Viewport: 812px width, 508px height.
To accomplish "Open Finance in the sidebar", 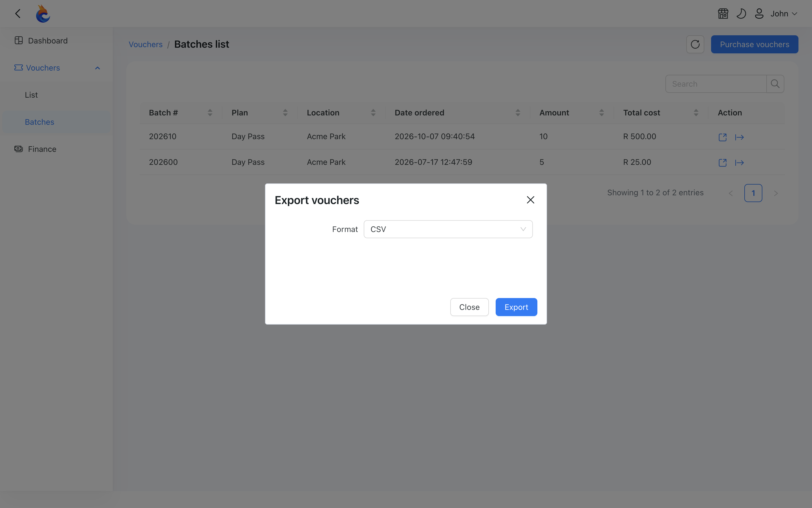I will coord(56,149).
